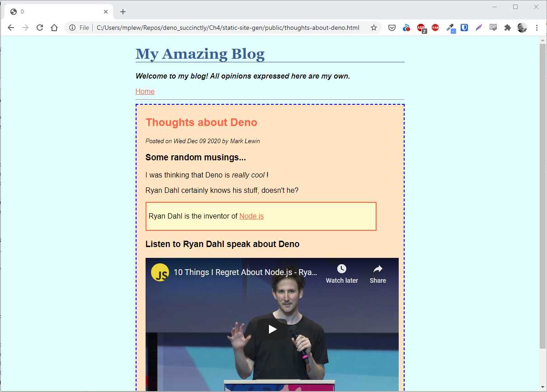The width and height of the screenshot is (547, 392).
Task: Click the italic 'really cool' text
Action: pos(248,175)
